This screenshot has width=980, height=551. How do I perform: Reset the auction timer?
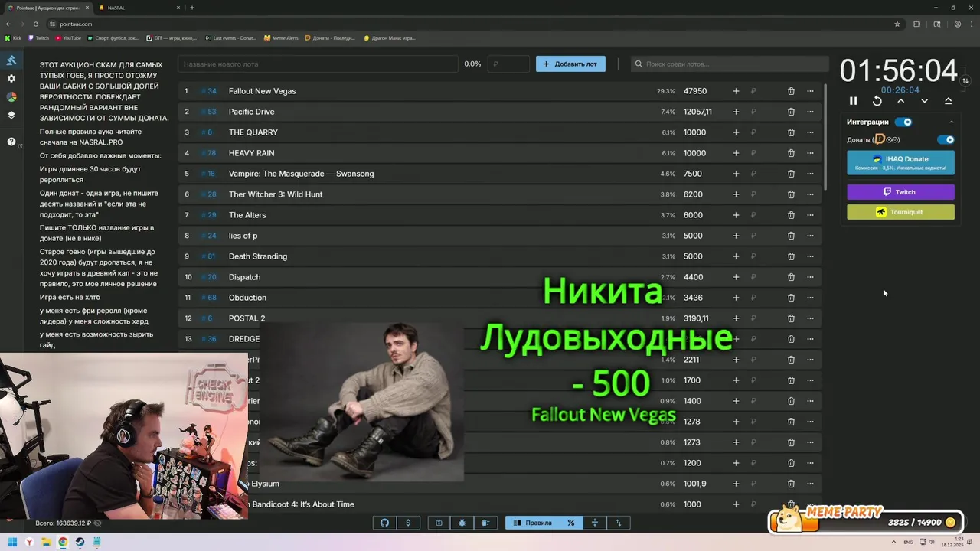[877, 101]
